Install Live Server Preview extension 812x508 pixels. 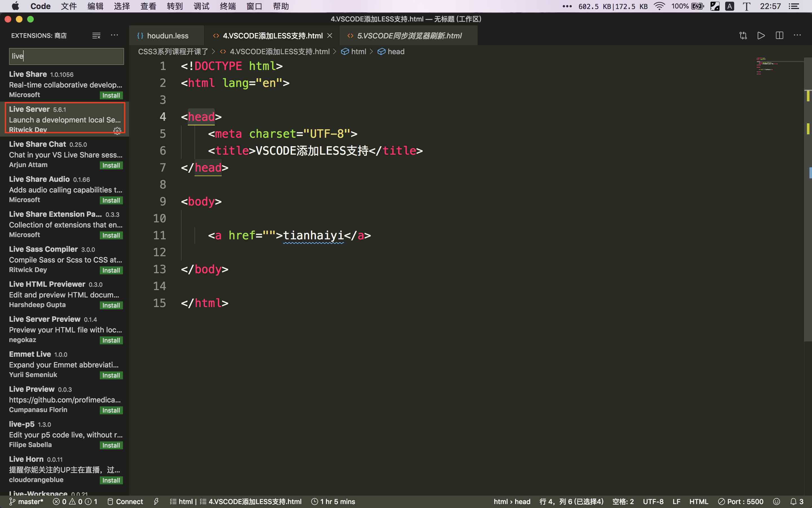coord(111,340)
